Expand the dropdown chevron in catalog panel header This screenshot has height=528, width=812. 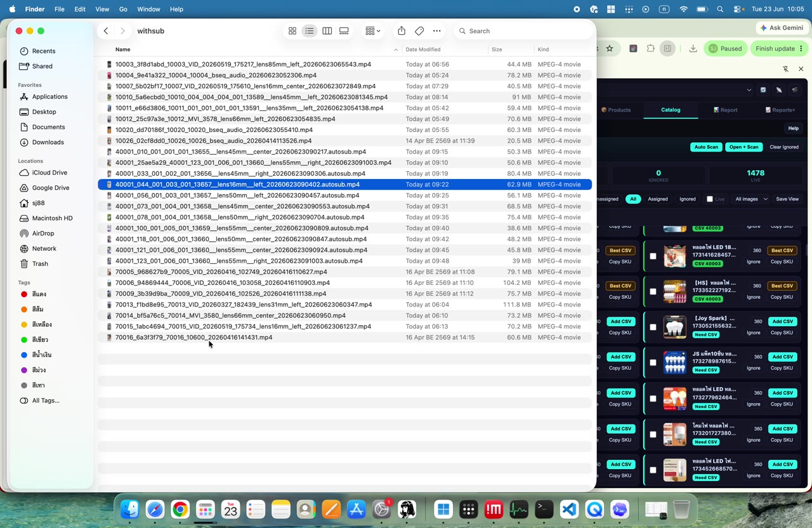pos(749,90)
